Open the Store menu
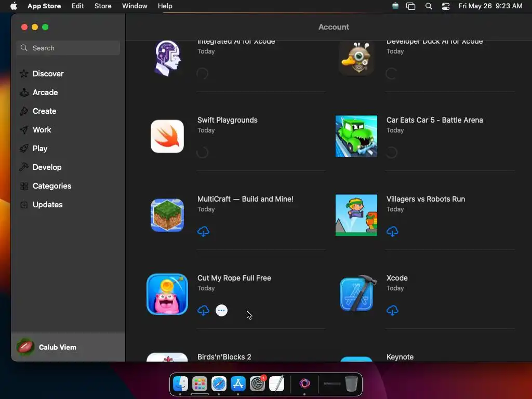This screenshot has height=399, width=532. coord(103,6)
